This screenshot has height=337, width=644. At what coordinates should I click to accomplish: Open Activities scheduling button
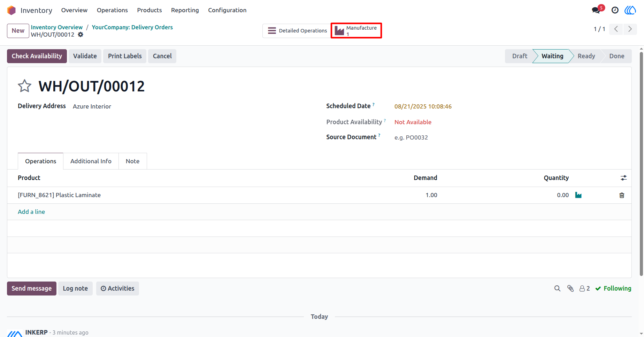pos(117,289)
